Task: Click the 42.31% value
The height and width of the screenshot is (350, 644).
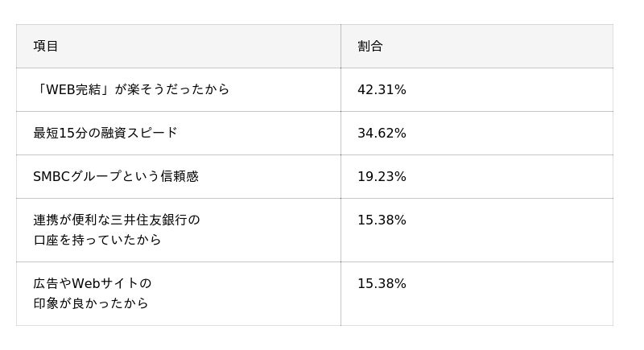Action: [x=382, y=90]
